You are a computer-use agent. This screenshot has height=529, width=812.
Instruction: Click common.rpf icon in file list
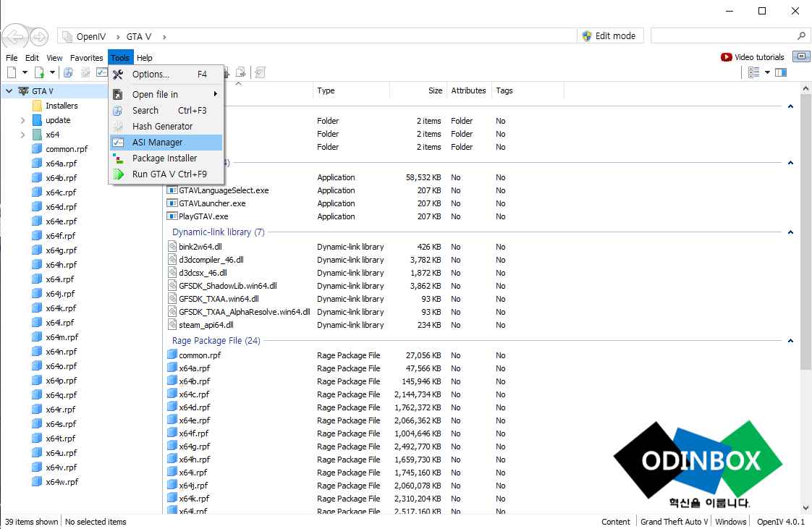(x=172, y=355)
